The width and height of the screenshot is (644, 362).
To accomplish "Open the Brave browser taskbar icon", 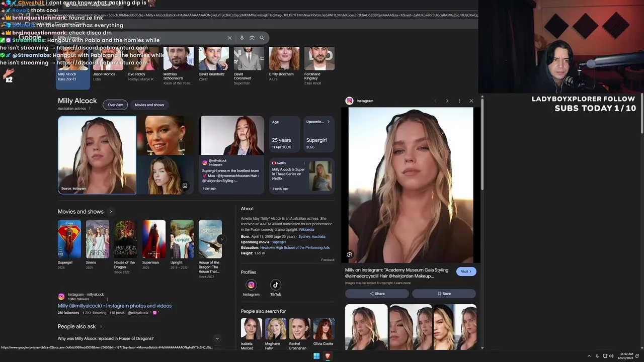I will click(x=328, y=356).
